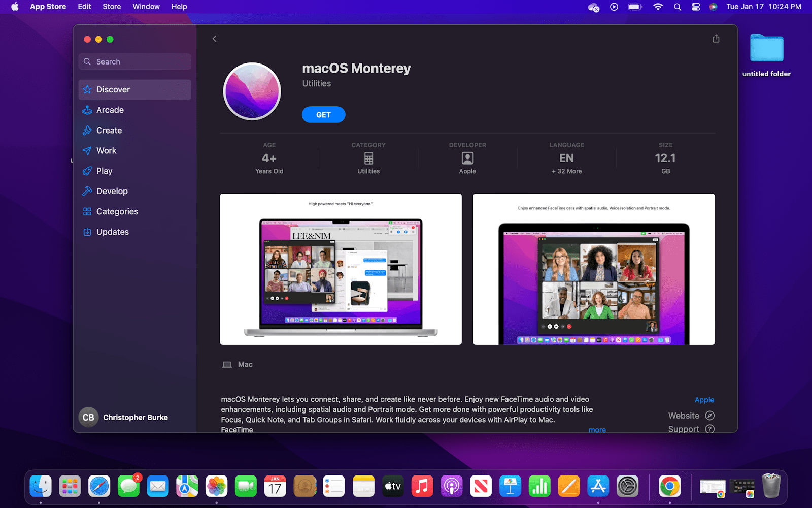The width and height of the screenshot is (812, 508).
Task: Open Notes from the Dock
Action: (363, 487)
